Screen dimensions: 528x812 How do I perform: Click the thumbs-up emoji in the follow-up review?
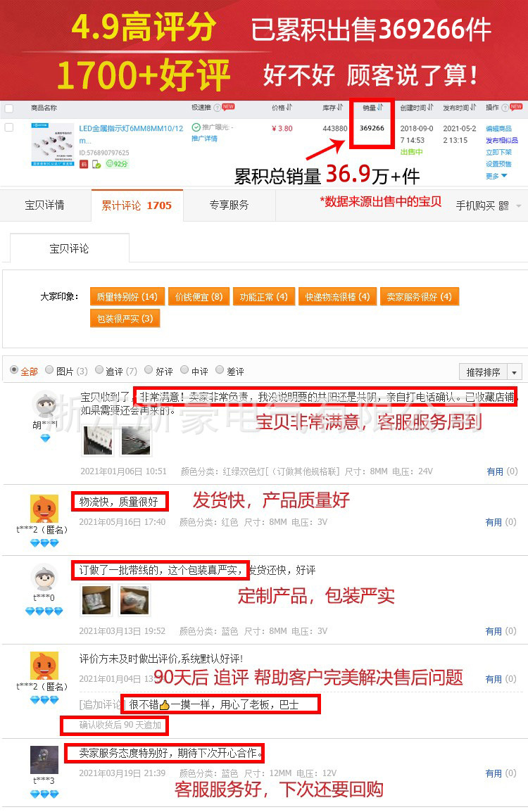pyautogui.click(x=165, y=705)
